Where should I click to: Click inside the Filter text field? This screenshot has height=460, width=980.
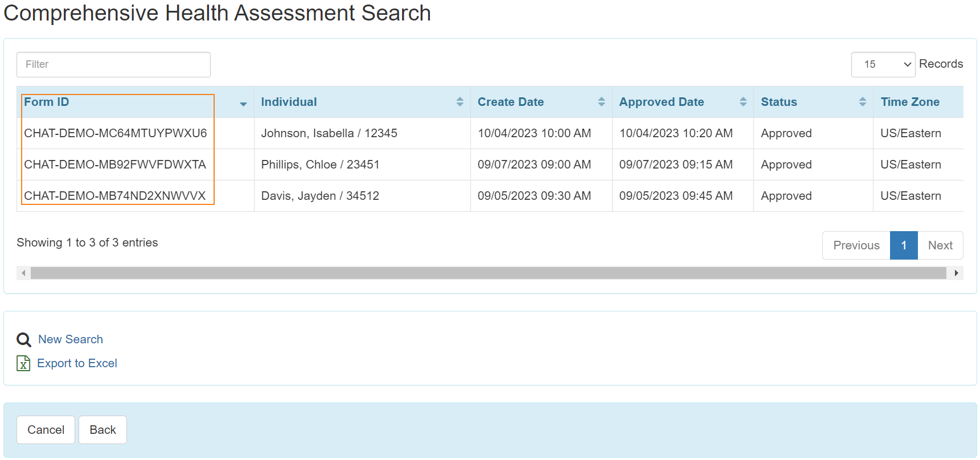pos(113,64)
